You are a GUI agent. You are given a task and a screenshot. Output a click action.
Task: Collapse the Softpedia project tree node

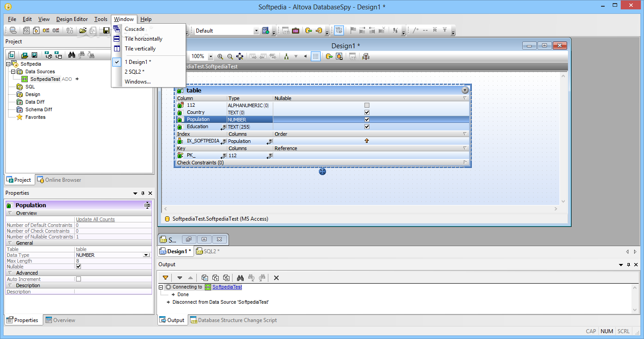(x=8, y=64)
